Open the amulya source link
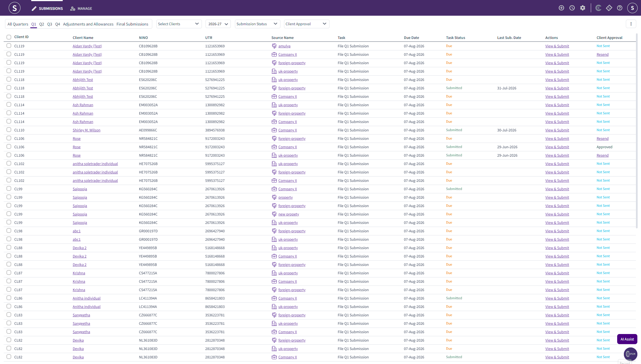641x364 pixels. point(284,46)
